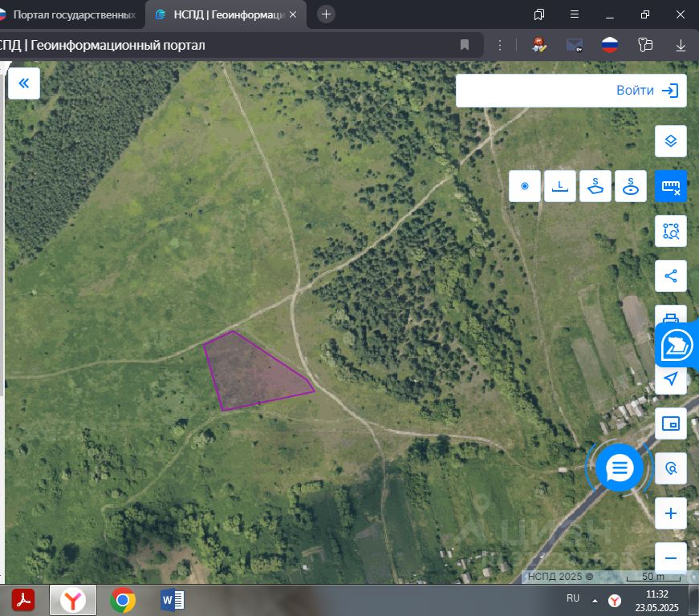699x616 pixels.
Task: Click the Russian flag extension icon
Action: [609, 45]
